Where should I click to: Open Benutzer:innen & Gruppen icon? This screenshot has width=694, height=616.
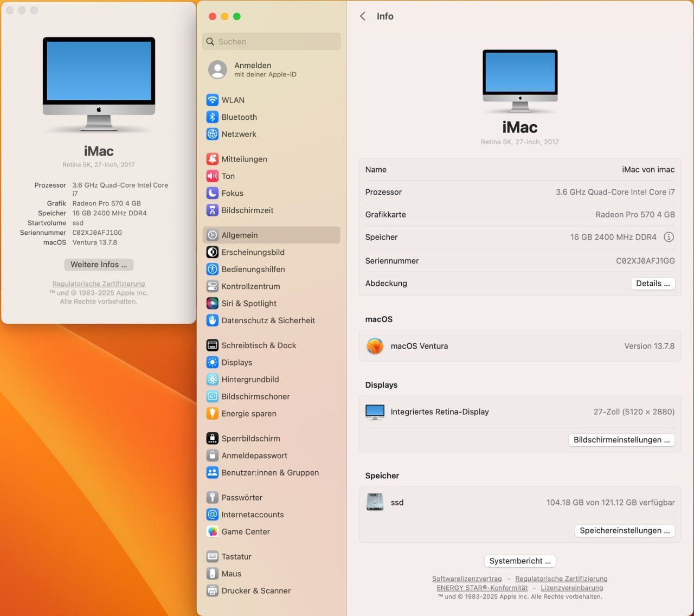212,473
